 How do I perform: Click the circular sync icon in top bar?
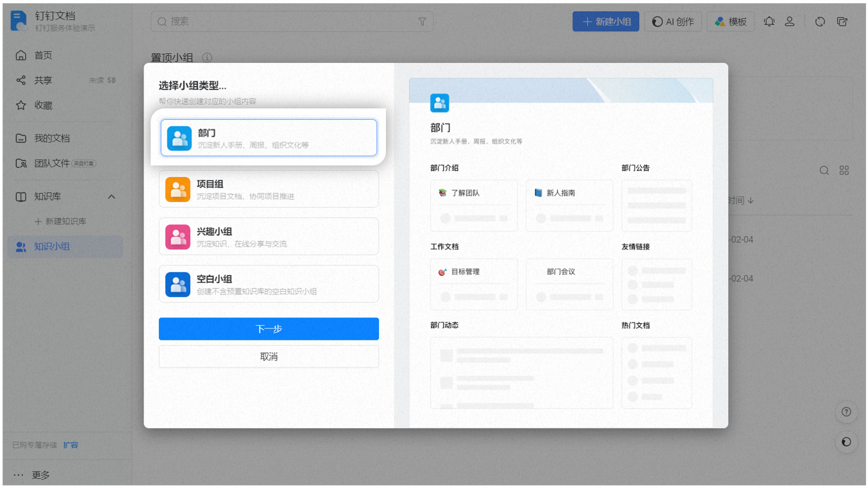pos(820,21)
